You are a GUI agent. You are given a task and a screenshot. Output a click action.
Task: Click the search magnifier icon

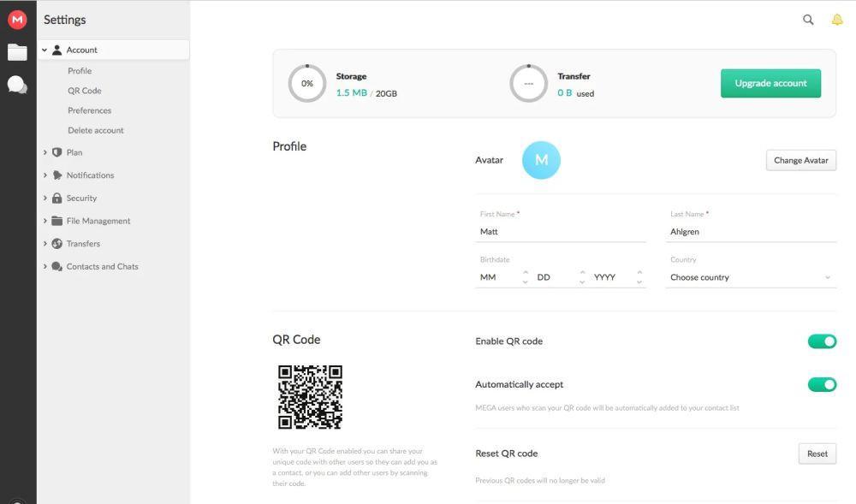pos(809,21)
